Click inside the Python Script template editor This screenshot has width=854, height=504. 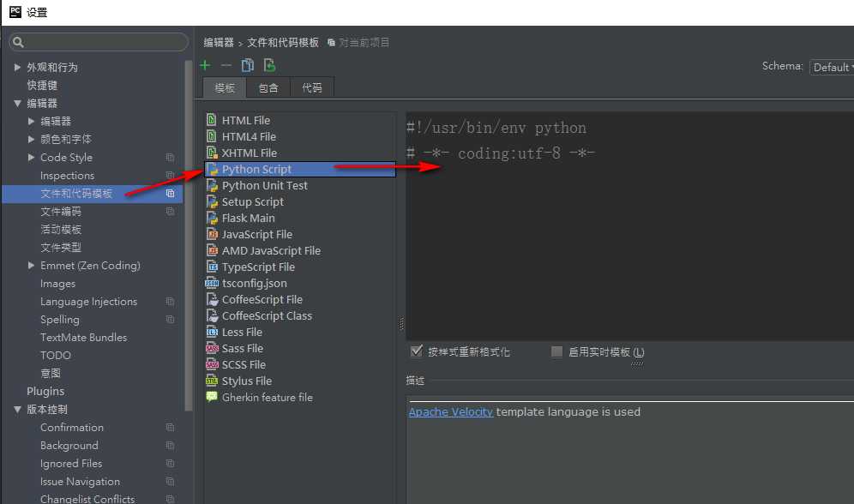tap(629, 226)
